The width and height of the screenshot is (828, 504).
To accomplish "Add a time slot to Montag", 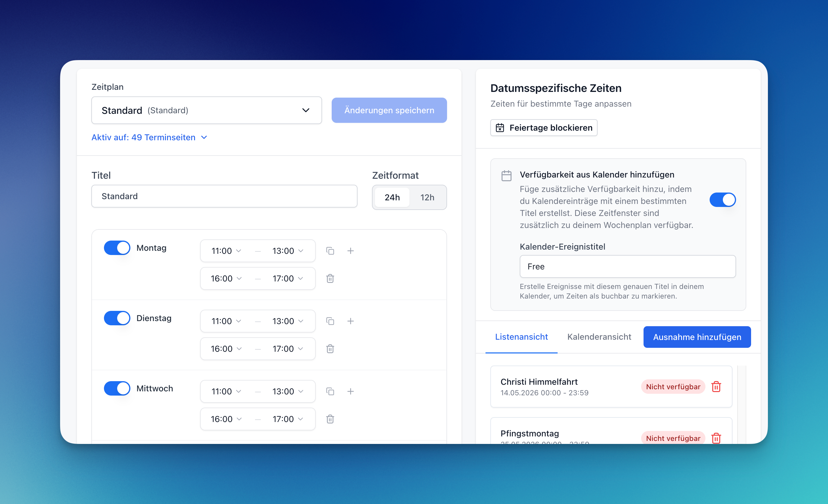I will 351,251.
